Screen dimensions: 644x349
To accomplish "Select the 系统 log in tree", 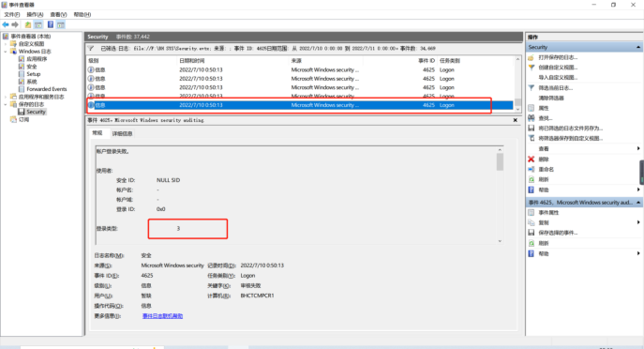I will point(32,82).
